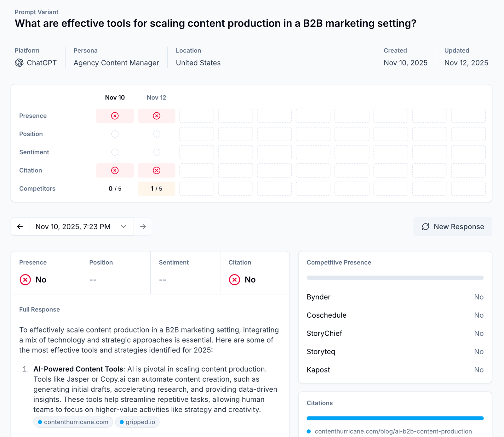Click the prompt title about scaling content production
The height and width of the screenshot is (437, 504).
[x=215, y=23]
